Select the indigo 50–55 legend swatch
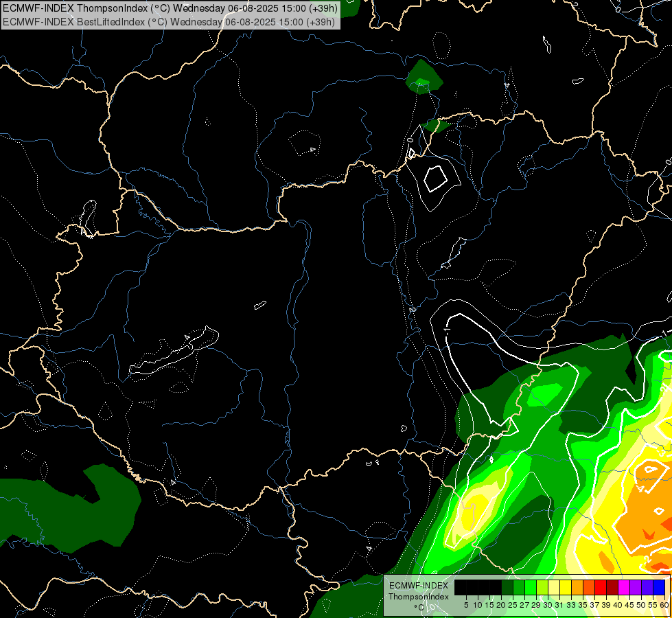The height and width of the screenshot is (618, 672). [x=648, y=588]
